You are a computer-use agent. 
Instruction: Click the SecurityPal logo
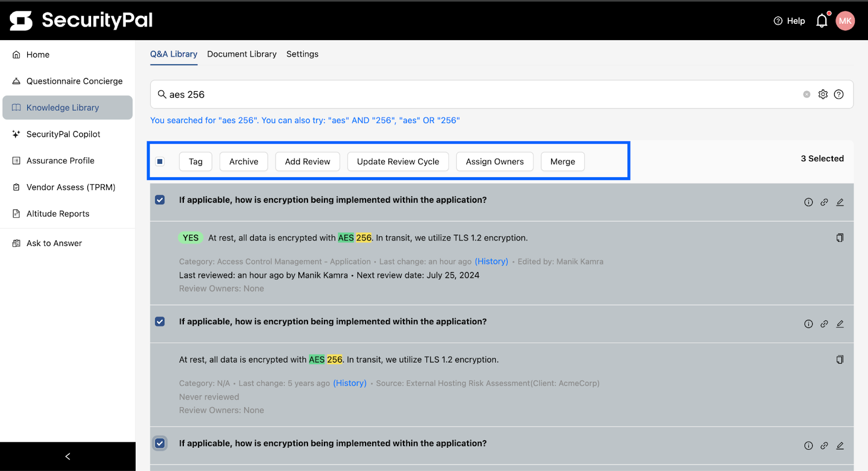click(81, 21)
